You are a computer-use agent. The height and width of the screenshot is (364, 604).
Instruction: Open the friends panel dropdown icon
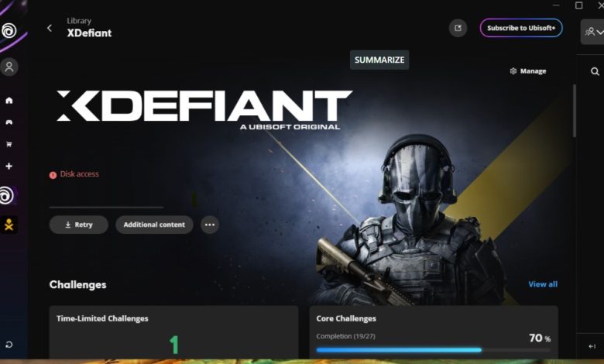pyautogui.click(x=594, y=32)
